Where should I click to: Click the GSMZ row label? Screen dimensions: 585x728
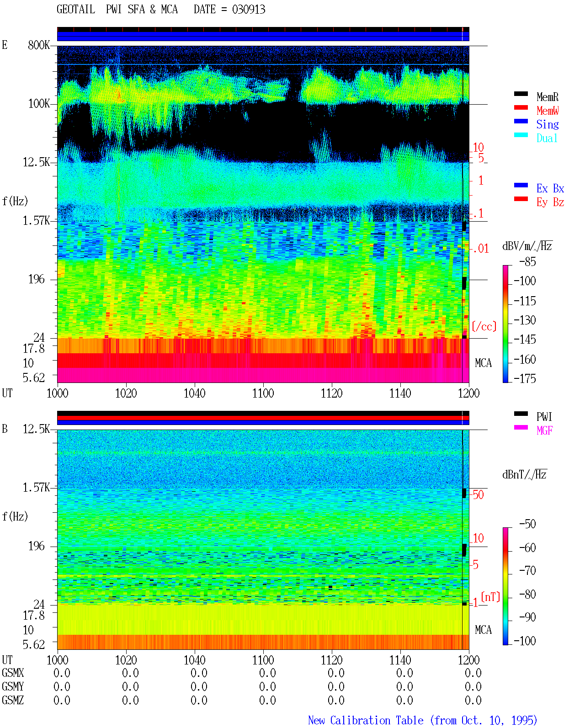[x=13, y=700]
